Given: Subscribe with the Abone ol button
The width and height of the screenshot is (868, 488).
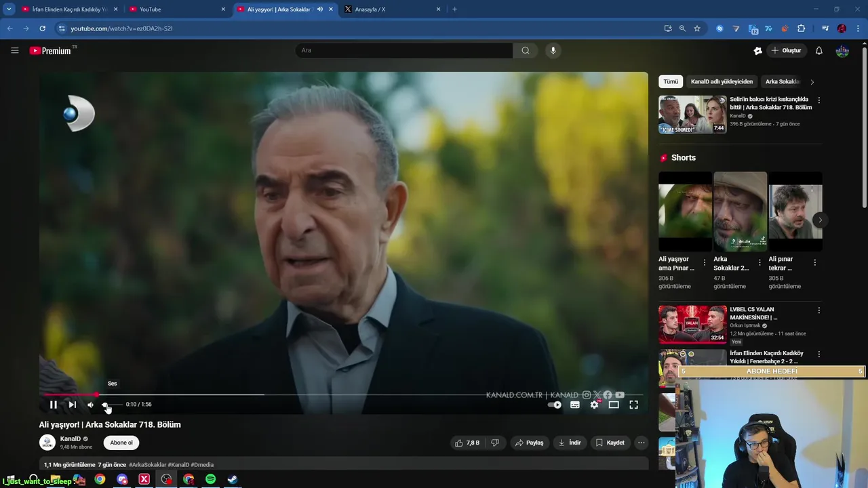Looking at the screenshot, I should click(x=121, y=443).
